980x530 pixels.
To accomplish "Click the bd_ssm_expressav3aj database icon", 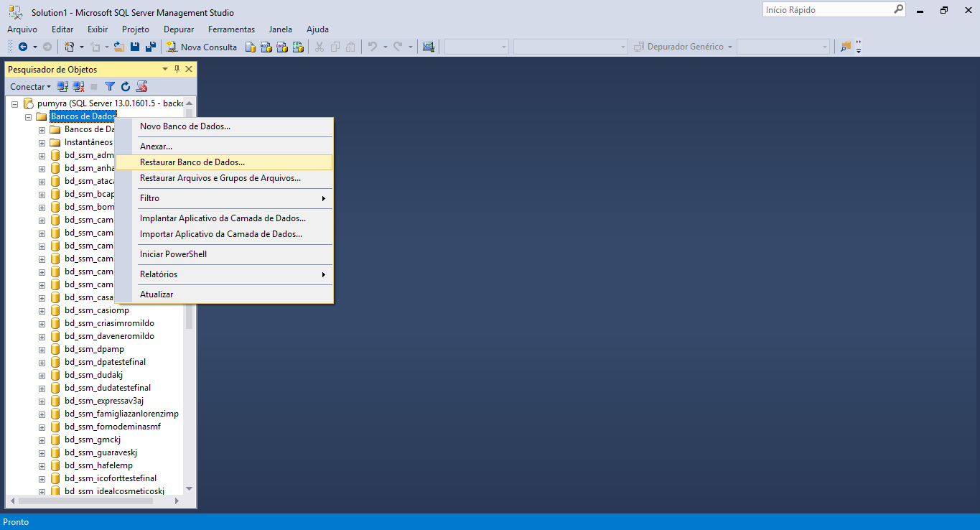I will 55,401.
